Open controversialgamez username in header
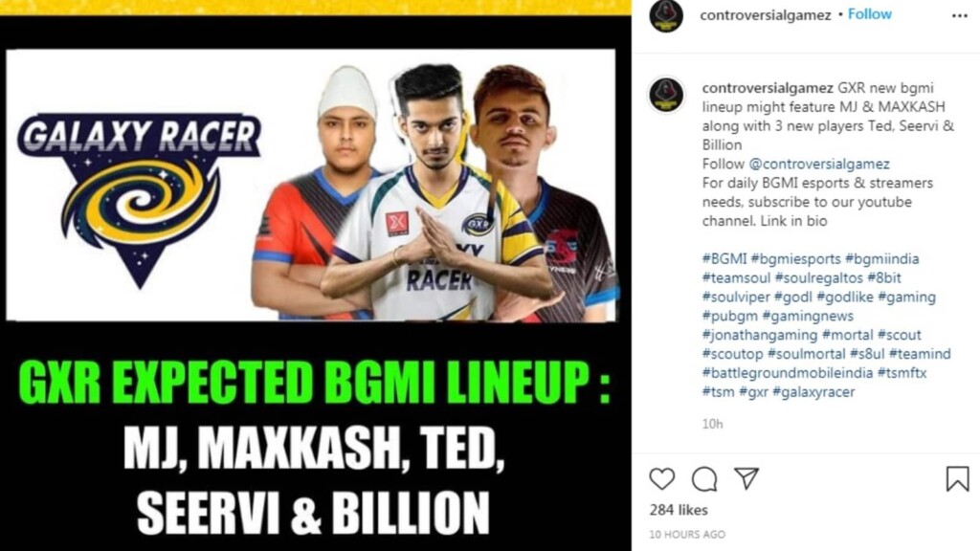980x551 pixels. [x=765, y=15]
